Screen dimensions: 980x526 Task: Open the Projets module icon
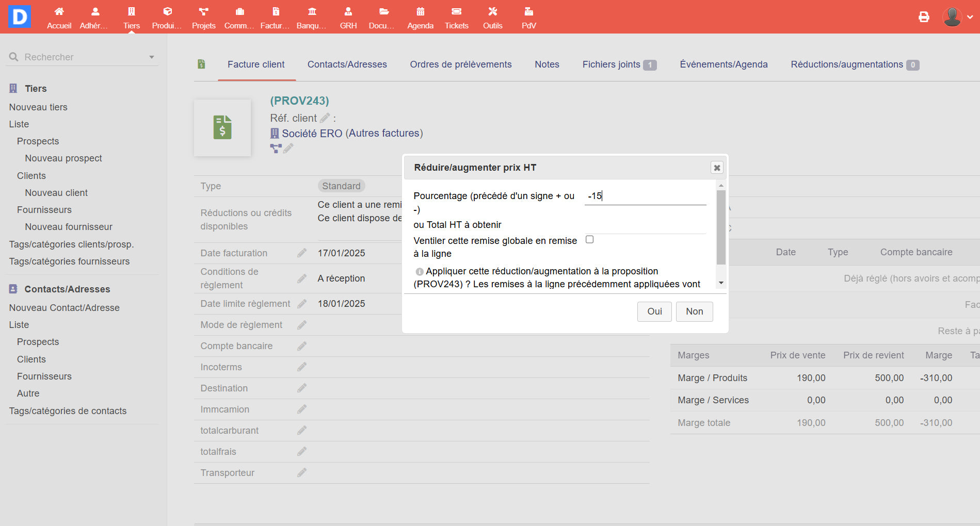[x=203, y=12]
